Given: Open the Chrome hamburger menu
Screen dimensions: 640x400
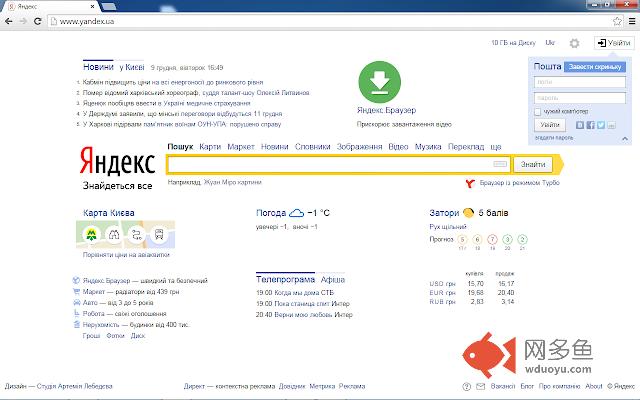Looking at the screenshot, I should 632,21.
